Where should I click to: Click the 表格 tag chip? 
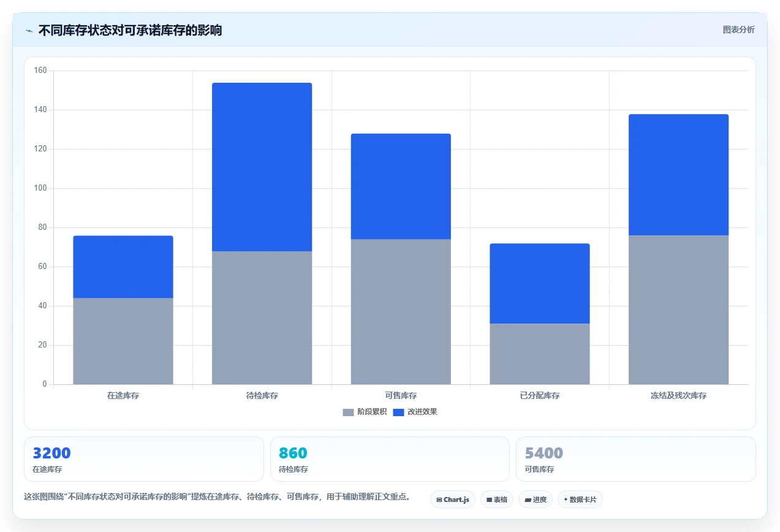click(x=497, y=500)
